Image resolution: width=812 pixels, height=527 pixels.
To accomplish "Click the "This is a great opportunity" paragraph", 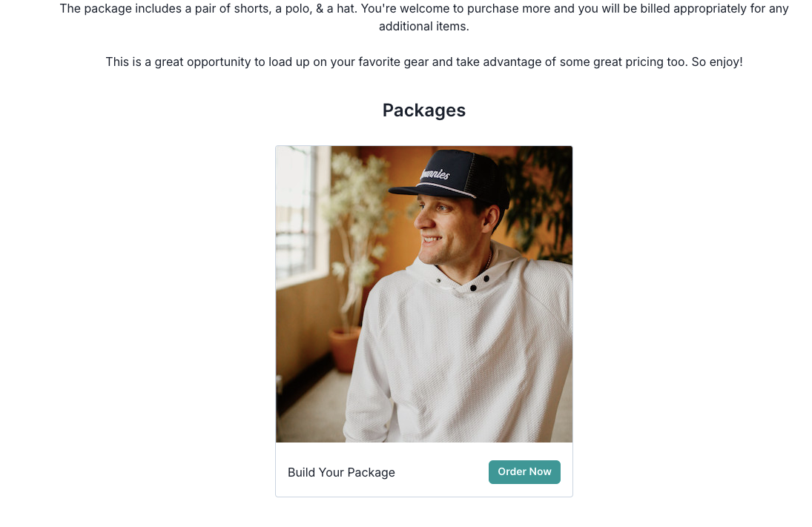I will pyautogui.click(x=423, y=62).
